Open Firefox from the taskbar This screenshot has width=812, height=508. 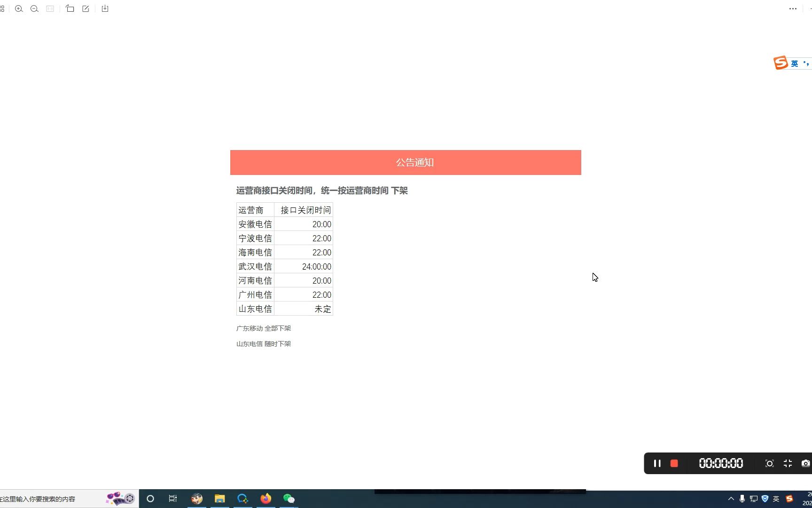(x=266, y=499)
